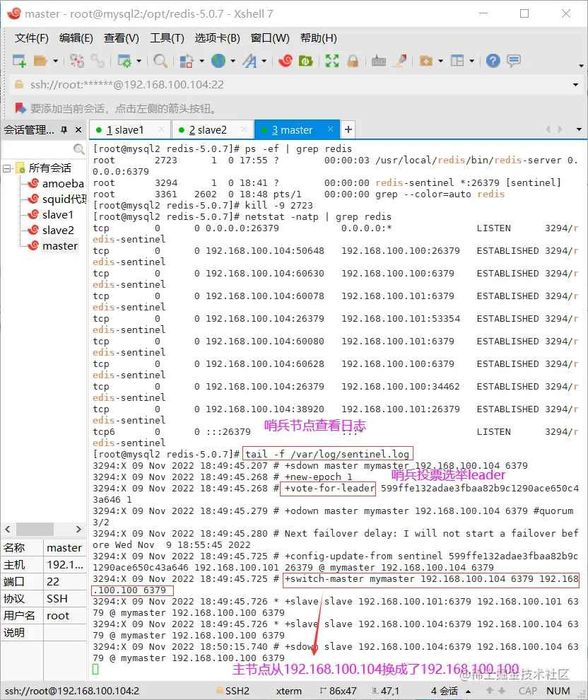588x700 pixels.
Task: Click the session tree horizontal scrollbar thumb
Action: click(35, 529)
